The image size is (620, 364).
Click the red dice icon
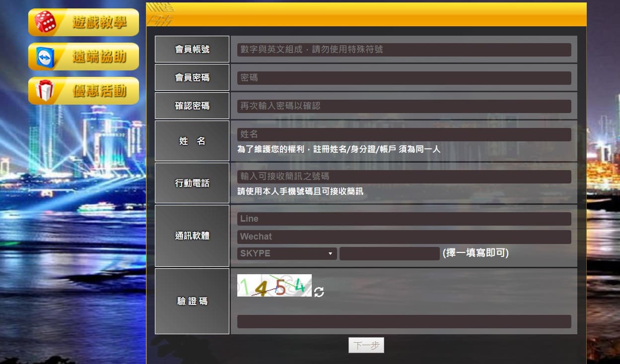coord(46,22)
